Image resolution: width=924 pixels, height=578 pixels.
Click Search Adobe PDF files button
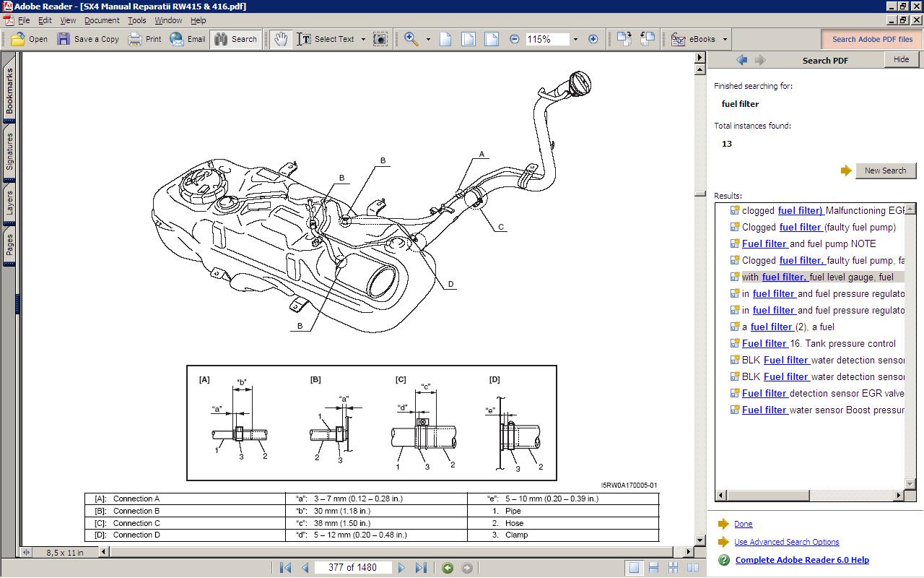click(872, 39)
